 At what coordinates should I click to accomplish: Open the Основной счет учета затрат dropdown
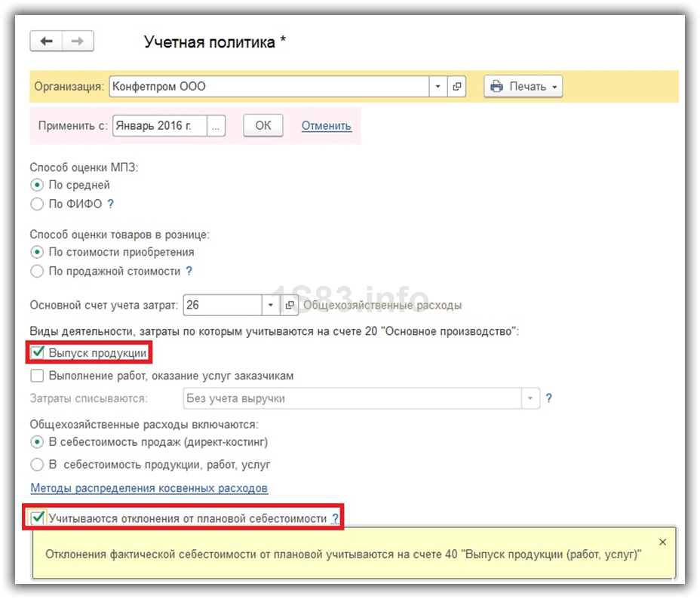271,306
